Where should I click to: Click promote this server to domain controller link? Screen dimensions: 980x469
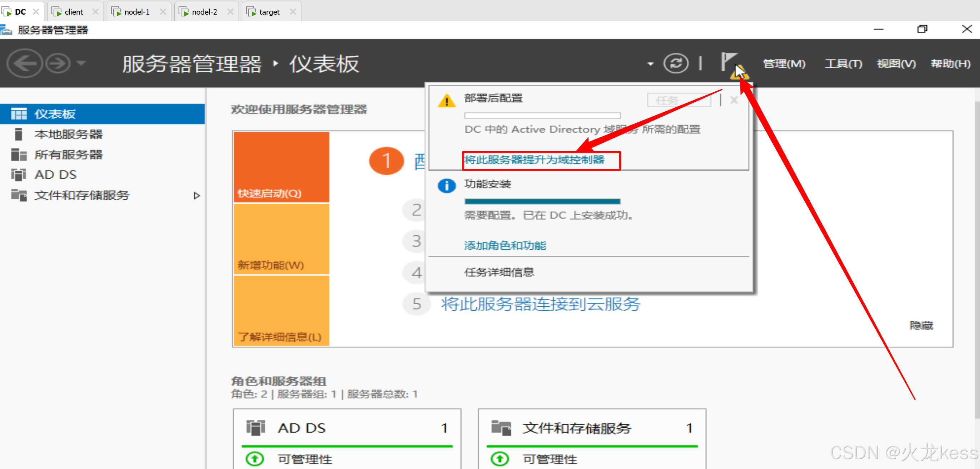click(534, 160)
